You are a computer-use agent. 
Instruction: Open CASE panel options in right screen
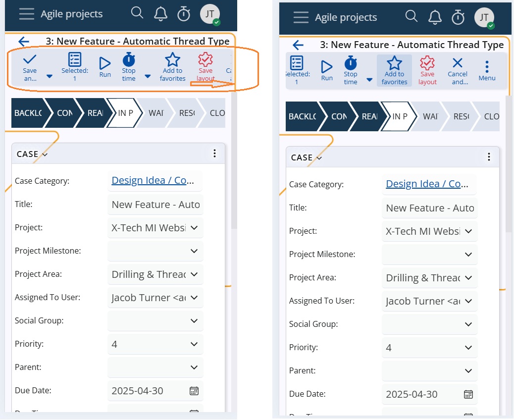tap(489, 157)
